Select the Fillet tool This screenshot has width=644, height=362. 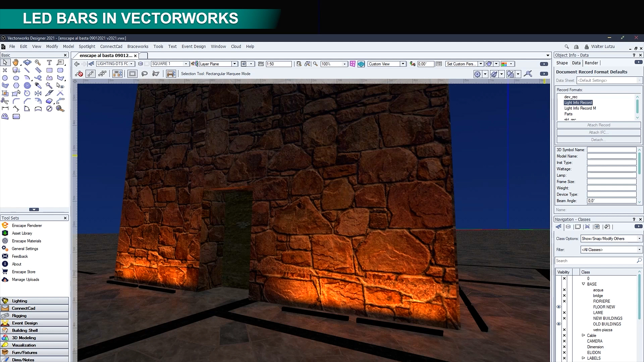[16, 101]
